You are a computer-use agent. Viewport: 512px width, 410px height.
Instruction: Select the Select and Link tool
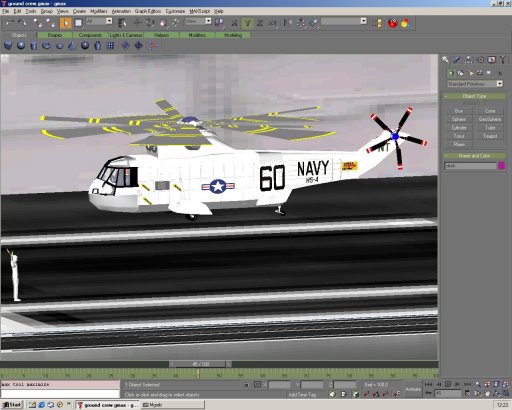click(x=38, y=23)
